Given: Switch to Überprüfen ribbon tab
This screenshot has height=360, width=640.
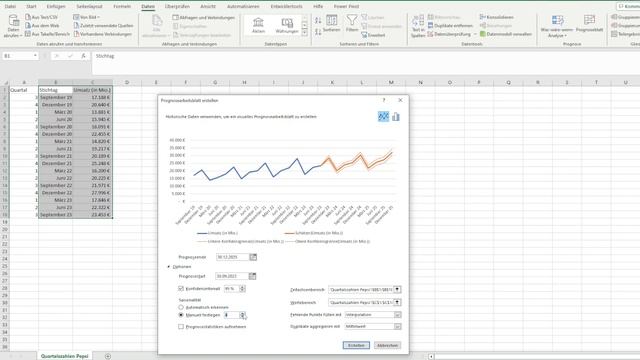Looking at the screenshot, I should click(177, 7).
